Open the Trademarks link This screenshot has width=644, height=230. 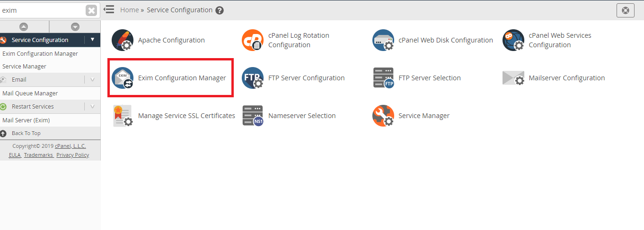pyautogui.click(x=39, y=155)
